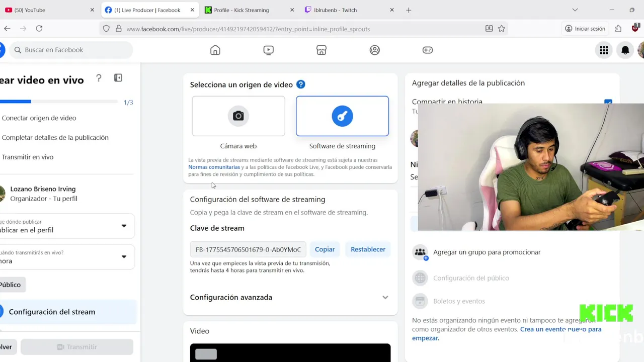Click Transmitir en vivo step
644x362 pixels.
(x=27, y=157)
